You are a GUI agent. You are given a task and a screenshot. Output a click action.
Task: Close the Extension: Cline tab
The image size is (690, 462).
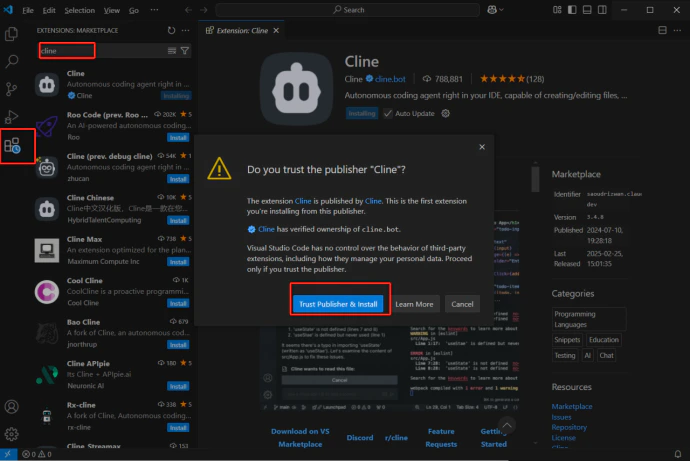pyautogui.click(x=276, y=30)
